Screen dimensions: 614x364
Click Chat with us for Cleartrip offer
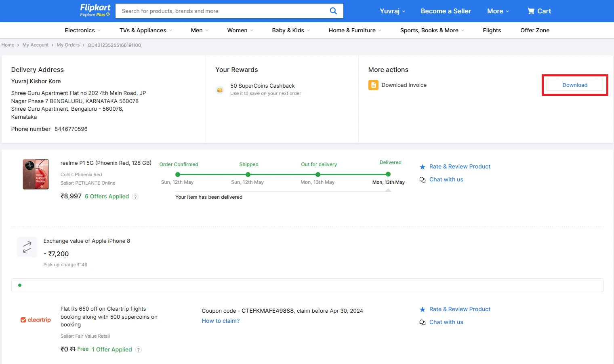(x=446, y=322)
